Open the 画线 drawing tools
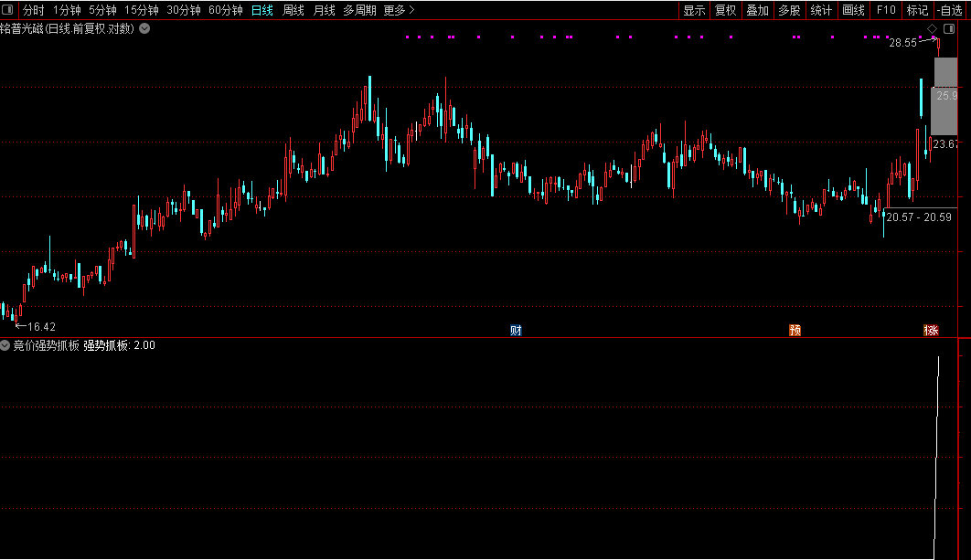The width and height of the screenshot is (971, 560). (852, 10)
